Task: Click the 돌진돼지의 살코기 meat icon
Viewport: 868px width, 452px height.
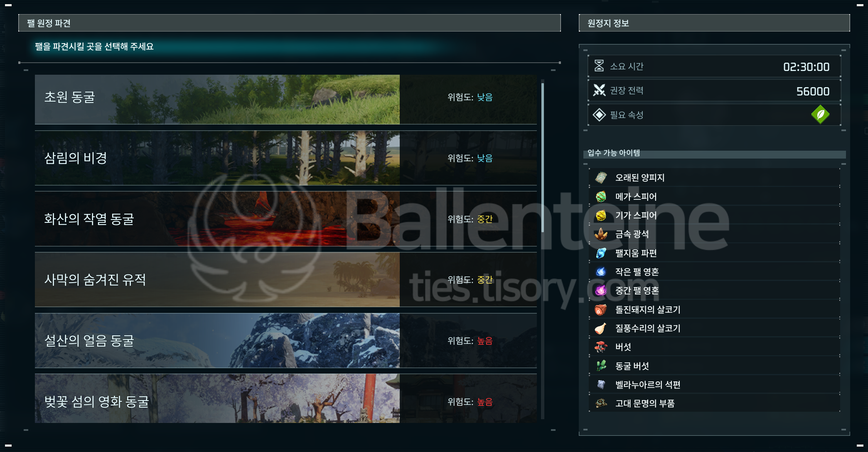Action: point(601,310)
